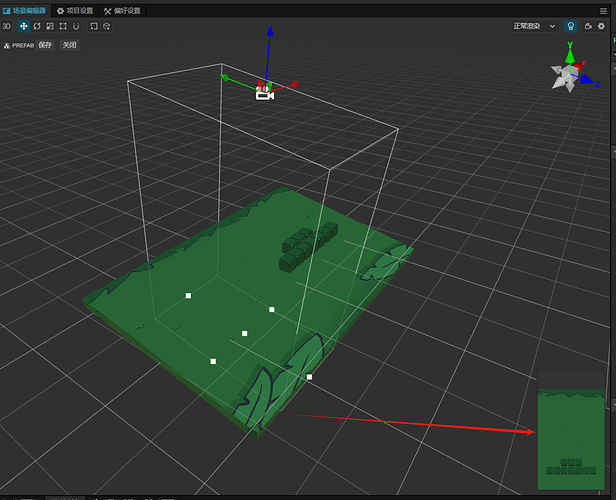The height and width of the screenshot is (500, 616).
Task: Click the blue Z axis cone on view gizmo
Action: click(586, 79)
